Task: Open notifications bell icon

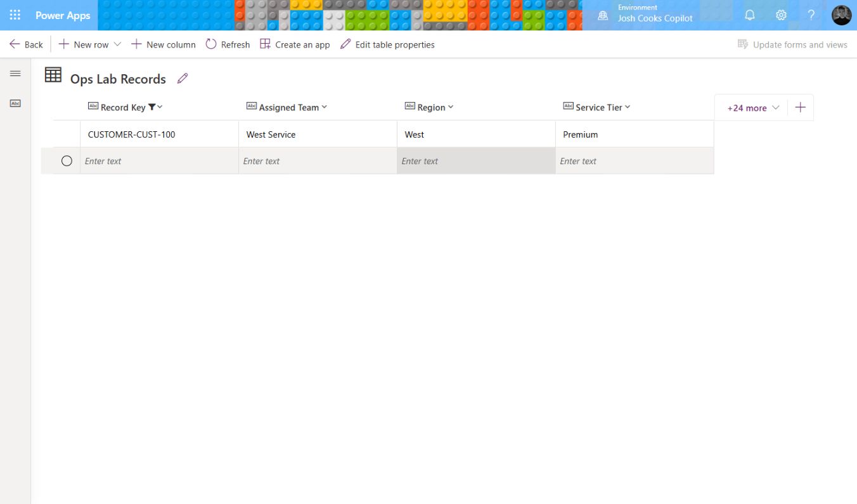Action: [x=749, y=15]
